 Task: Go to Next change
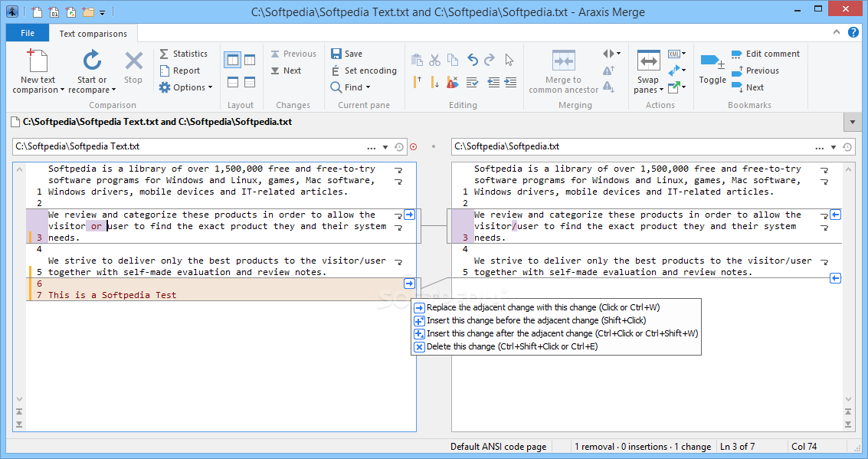pos(286,70)
